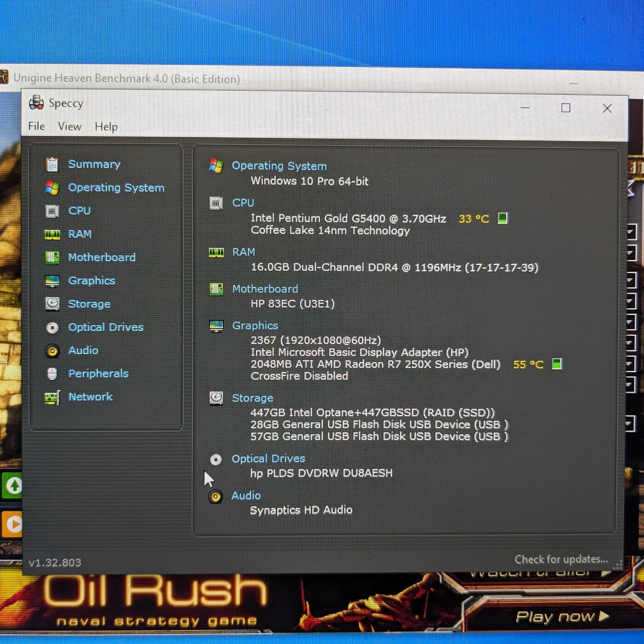
Task: Click the 55 °C graphics temperature value
Action: [528, 364]
